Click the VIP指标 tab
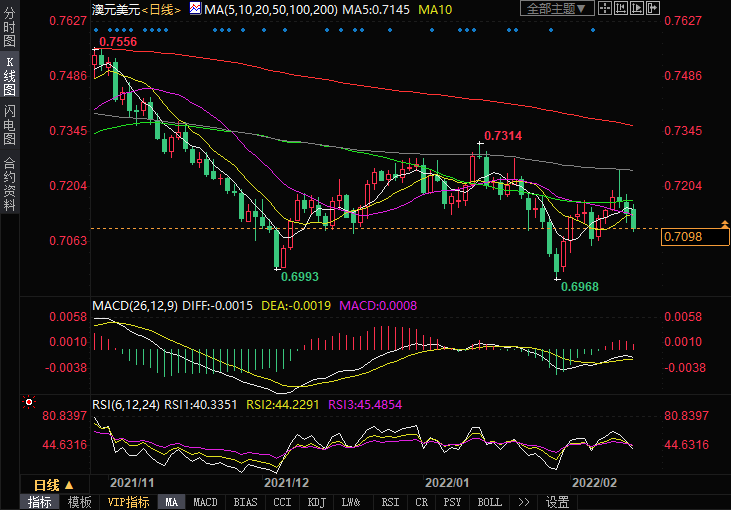The width and height of the screenshot is (731, 510). click(x=128, y=502)
